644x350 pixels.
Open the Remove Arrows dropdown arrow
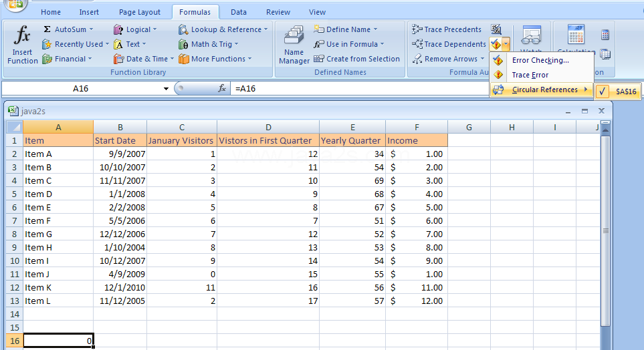pos(482,59)
